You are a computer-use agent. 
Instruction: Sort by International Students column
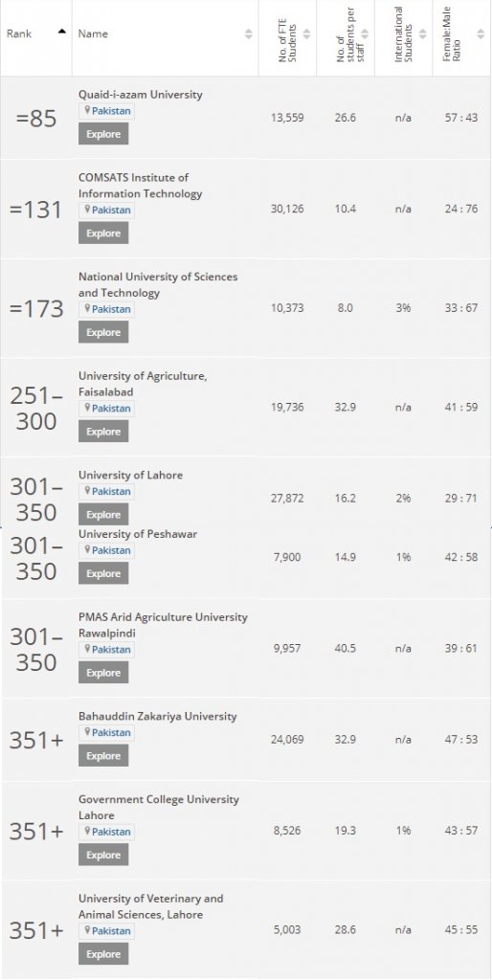423,33
